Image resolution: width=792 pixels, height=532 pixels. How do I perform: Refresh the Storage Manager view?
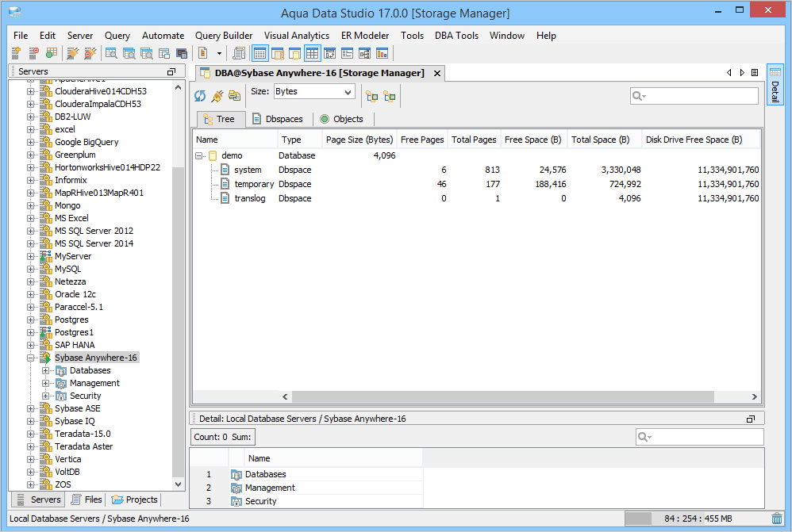tap(200, 95)
